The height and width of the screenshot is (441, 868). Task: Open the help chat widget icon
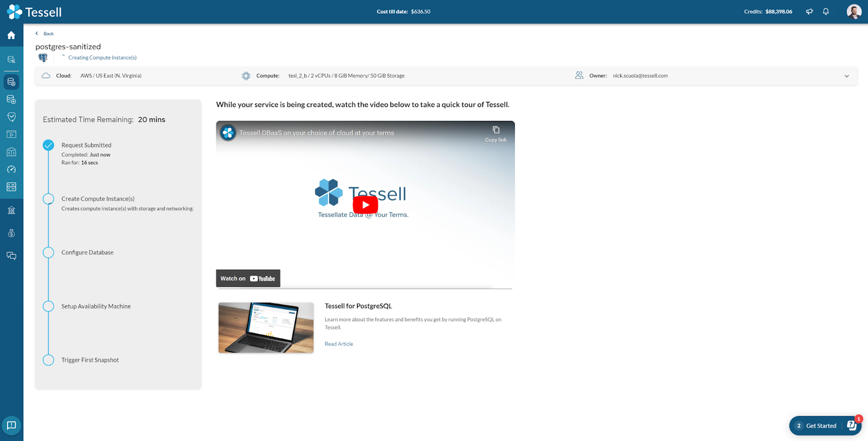pyautogui.click(x=852, y=426)
